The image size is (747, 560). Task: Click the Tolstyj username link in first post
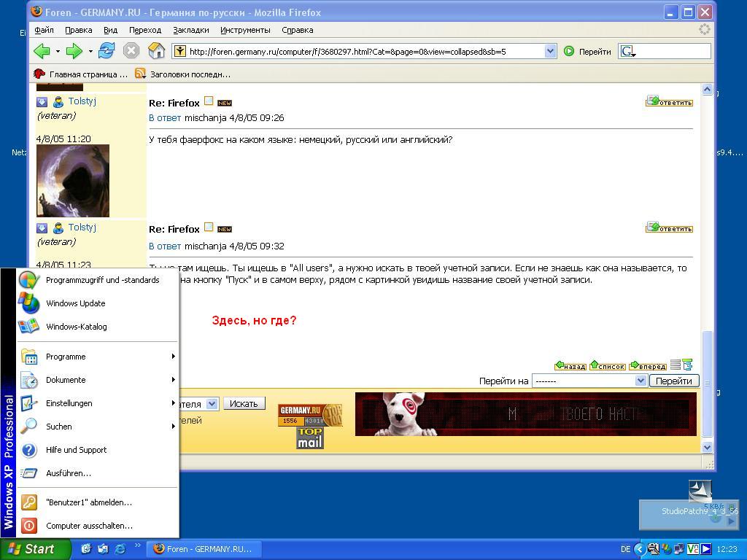[82, 101]
